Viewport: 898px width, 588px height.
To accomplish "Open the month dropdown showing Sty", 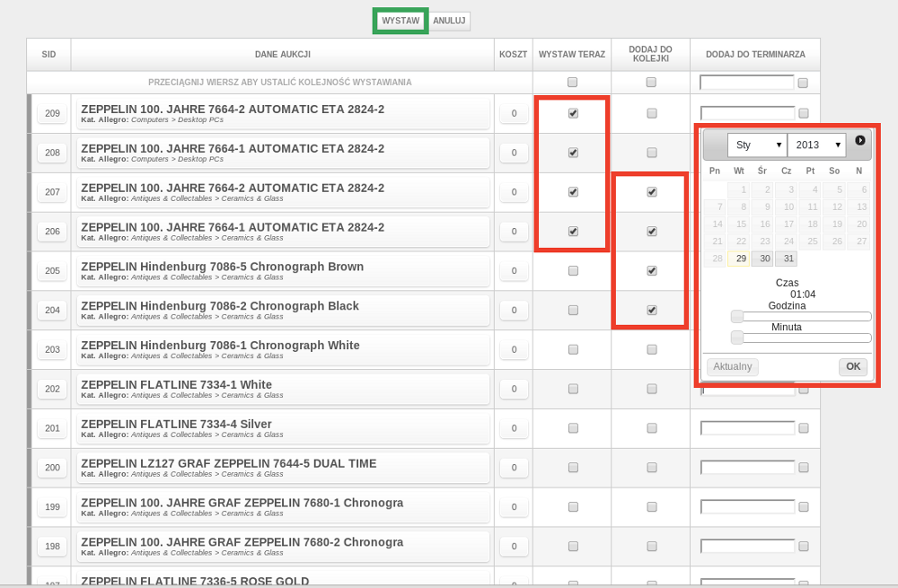I will coord(757,145).
